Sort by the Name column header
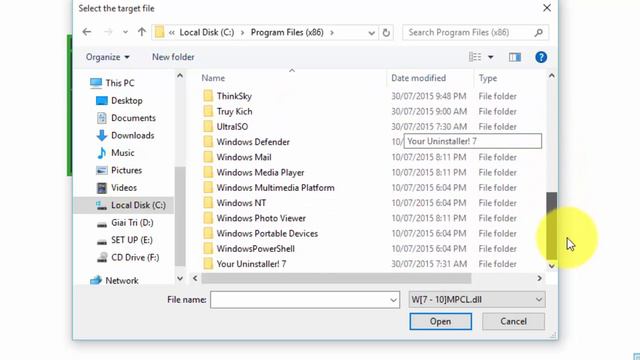 (x=213, y=78)
